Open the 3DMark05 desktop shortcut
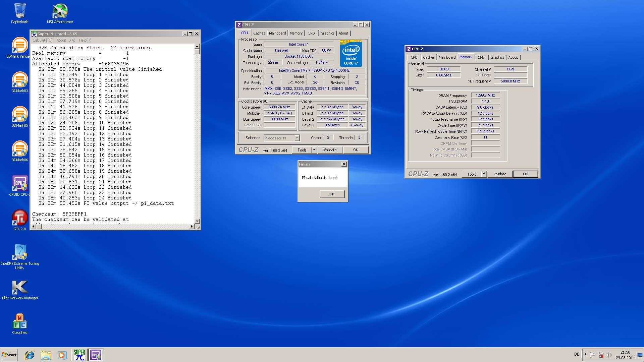The image size is (644, 362). point(20,117)
